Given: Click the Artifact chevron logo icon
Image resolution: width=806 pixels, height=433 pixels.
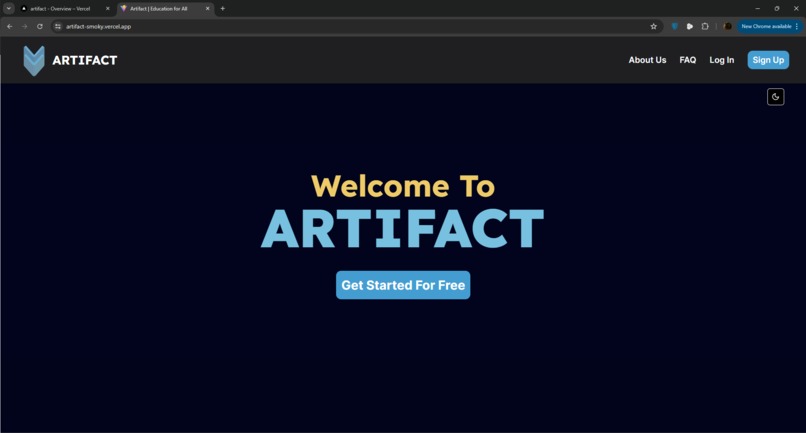Looking at the screenshot, I should [34, 60].
